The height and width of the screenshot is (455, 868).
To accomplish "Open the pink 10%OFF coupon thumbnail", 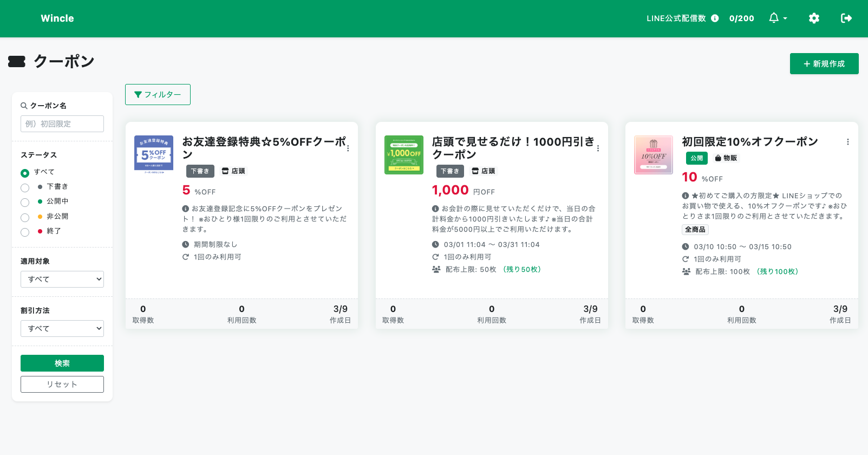I will [x=653, y=155].
